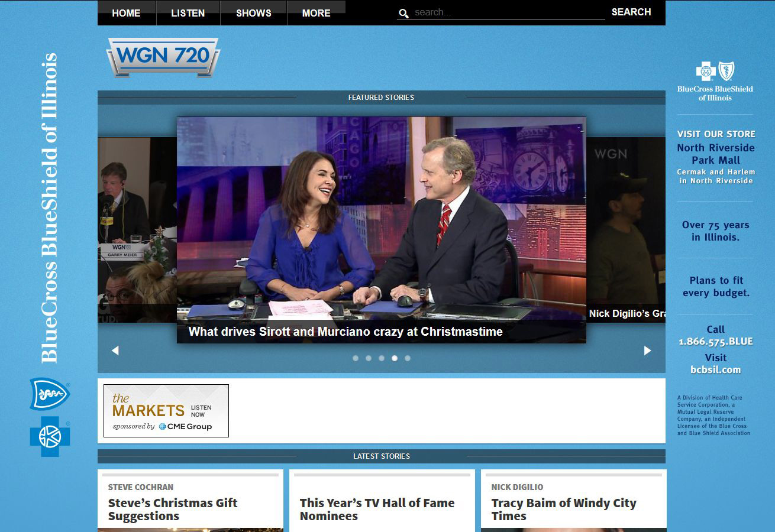Click 1.866.575.BLUE phone number in ad
The height and width of the screenshot is (532, 775).
coord(715,342)
